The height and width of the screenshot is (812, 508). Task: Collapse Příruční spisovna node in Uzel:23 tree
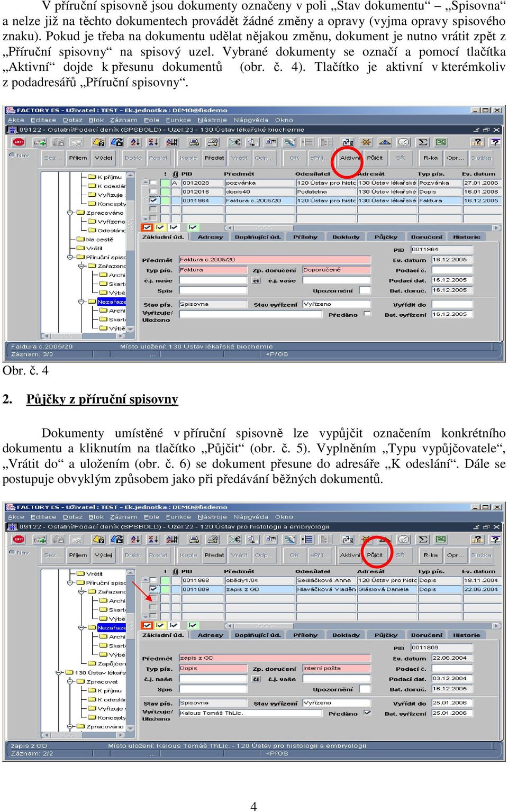click(x=70, y=257)
